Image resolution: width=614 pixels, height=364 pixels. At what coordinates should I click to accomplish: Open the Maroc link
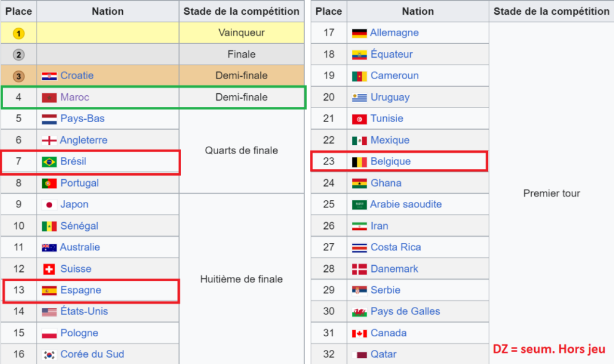tap(75, 97)
